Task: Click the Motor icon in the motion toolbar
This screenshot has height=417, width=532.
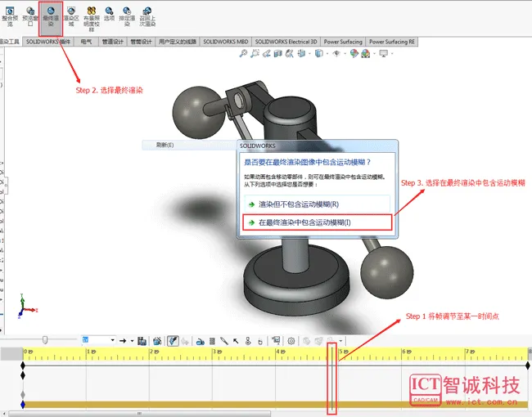Action: click(x=201, y=341)
